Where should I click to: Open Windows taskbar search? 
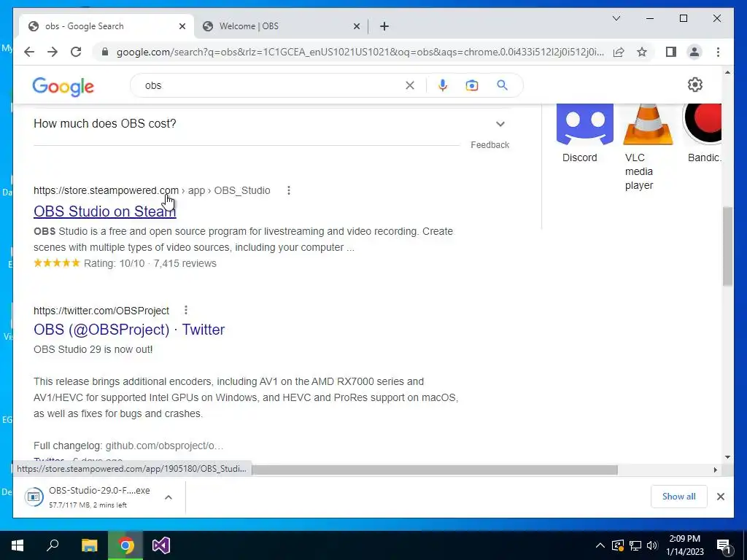click(x=53, y=545)
